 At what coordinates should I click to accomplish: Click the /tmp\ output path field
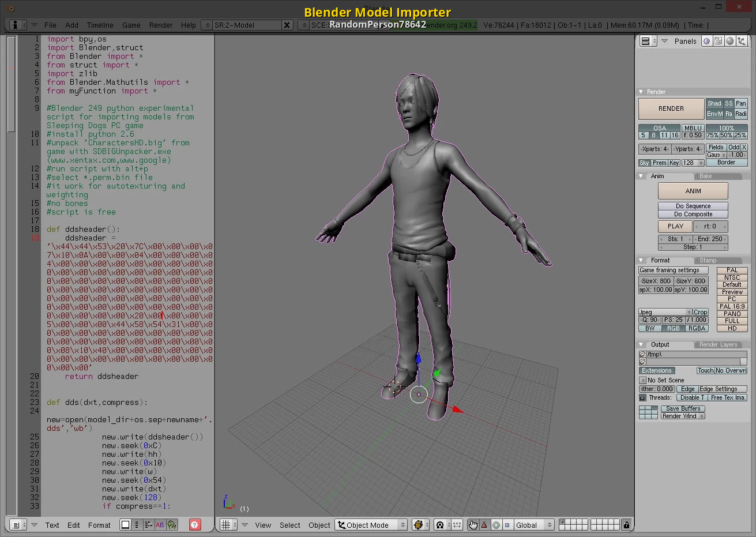(x=696, y=354)
